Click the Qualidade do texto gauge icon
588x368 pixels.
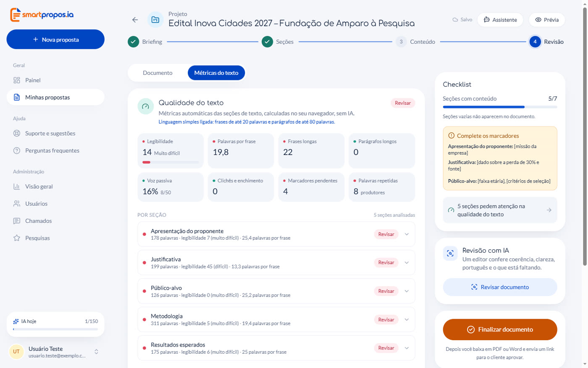point(145,106)
